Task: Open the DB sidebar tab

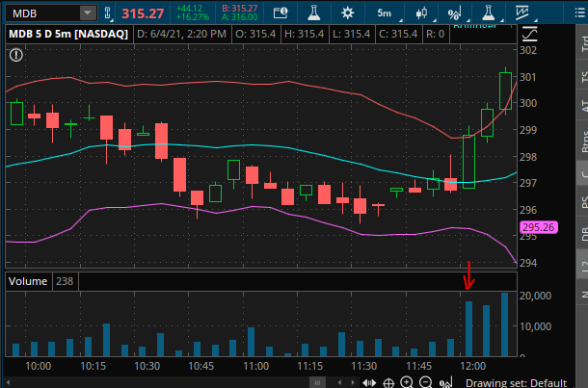Action: pyautogui.click(x=583, y=233)
